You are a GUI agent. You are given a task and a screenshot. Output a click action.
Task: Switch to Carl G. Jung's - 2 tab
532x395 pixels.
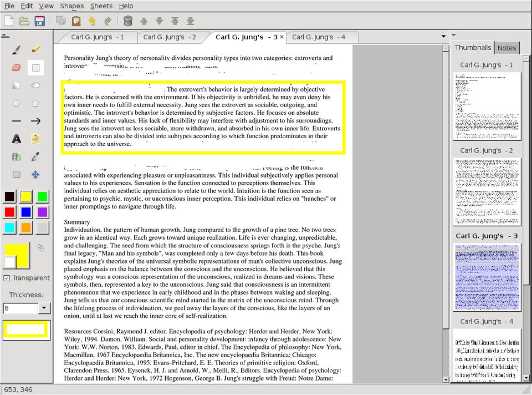click(170, 37)
